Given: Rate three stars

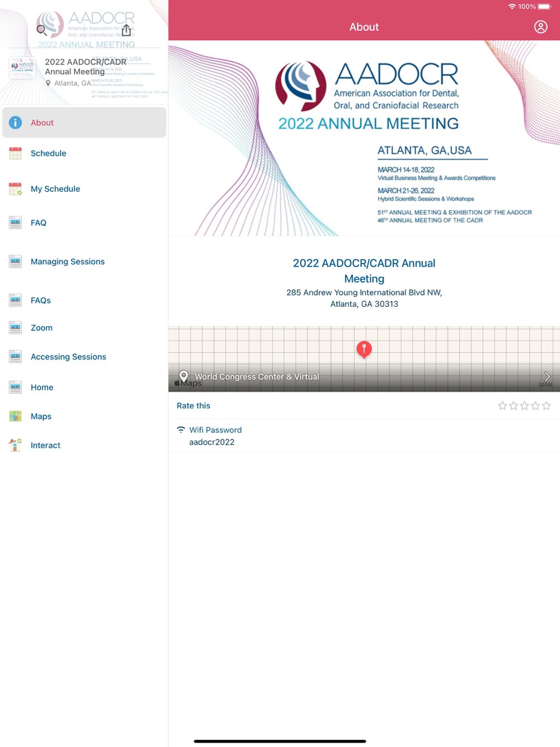Looking at the screenshot, I should [524, 405].
